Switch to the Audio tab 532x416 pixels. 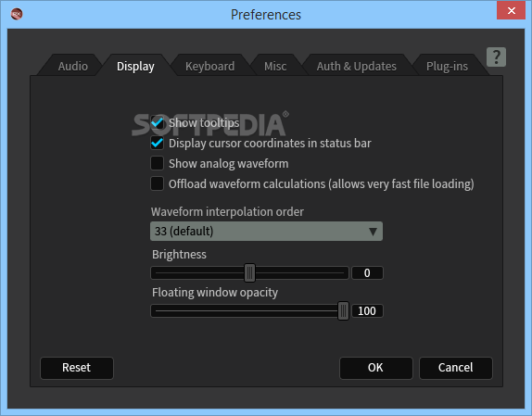click(x=72, y=66)
